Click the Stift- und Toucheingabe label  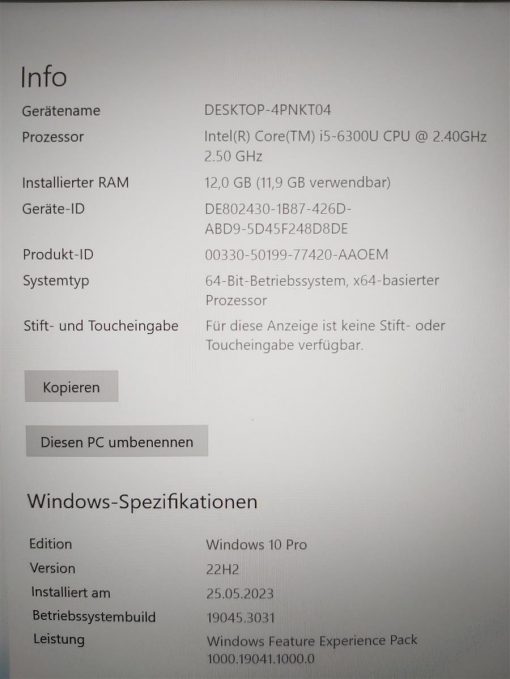[x=101, y=326]
